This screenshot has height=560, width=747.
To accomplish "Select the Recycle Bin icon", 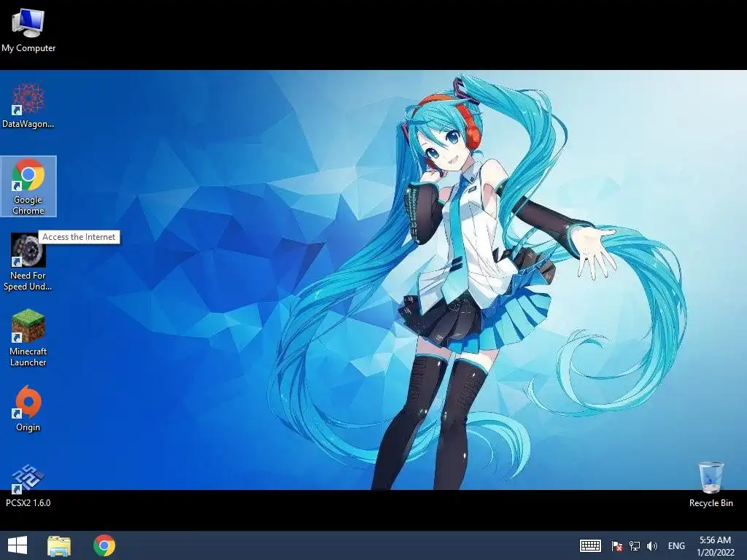I will (x=711, y=484).
